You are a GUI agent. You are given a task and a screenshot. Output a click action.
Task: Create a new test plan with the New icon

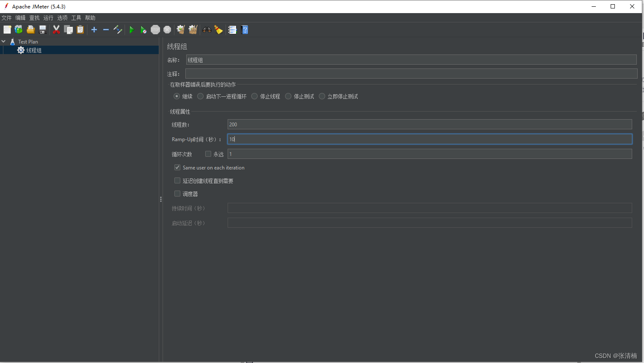tap(7, 30)
